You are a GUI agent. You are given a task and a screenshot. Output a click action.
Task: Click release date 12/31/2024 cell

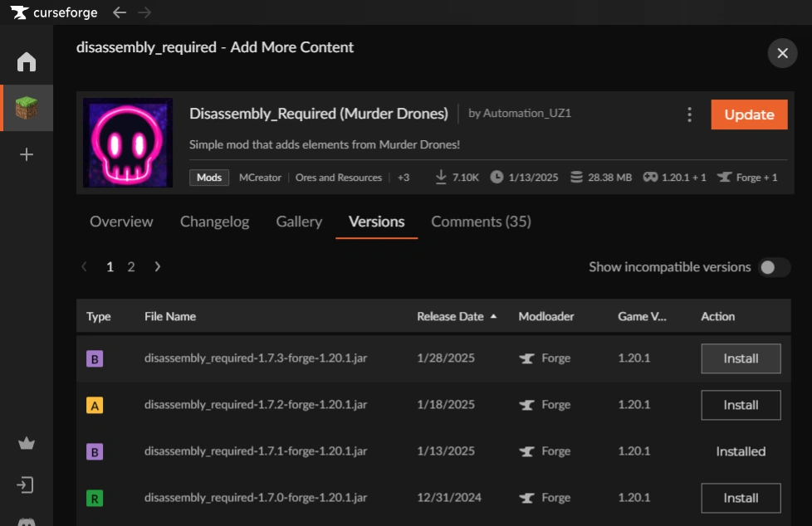(449, 498)
